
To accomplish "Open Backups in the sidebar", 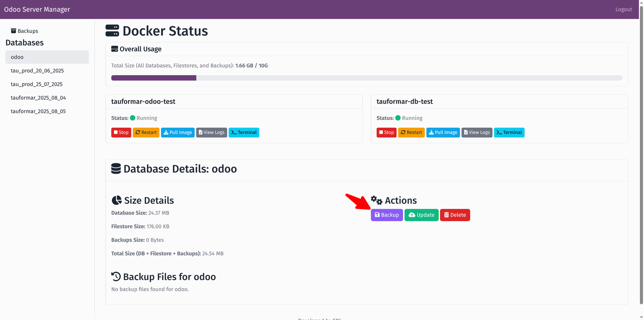I will [x=24, y=31].
